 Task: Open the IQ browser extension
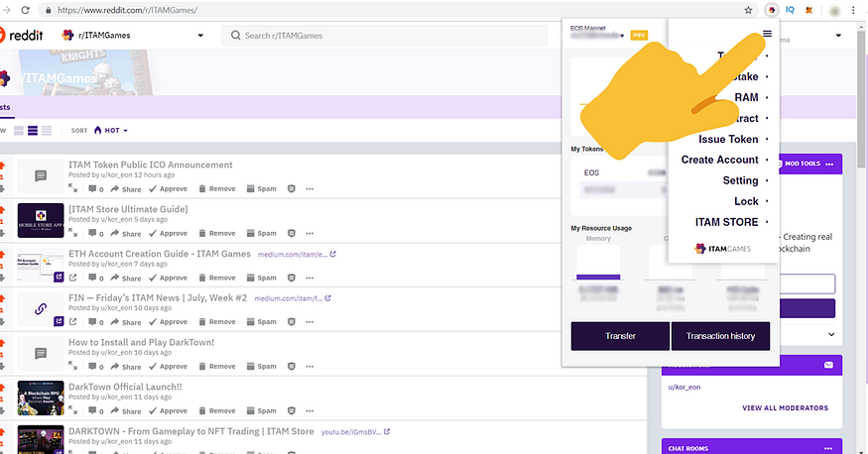click(790, 10)
